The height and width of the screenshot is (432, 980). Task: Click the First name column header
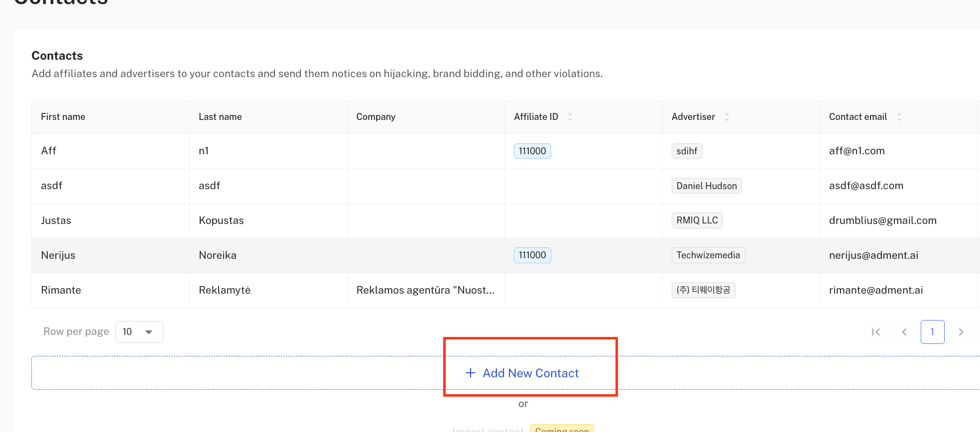click(111, 117)
